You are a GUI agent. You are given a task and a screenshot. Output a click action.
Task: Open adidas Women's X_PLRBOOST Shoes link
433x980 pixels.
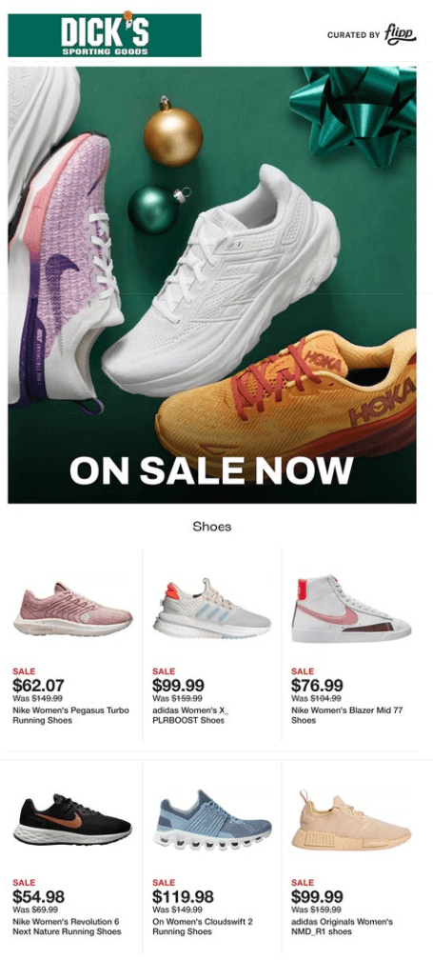pos(188,715)
